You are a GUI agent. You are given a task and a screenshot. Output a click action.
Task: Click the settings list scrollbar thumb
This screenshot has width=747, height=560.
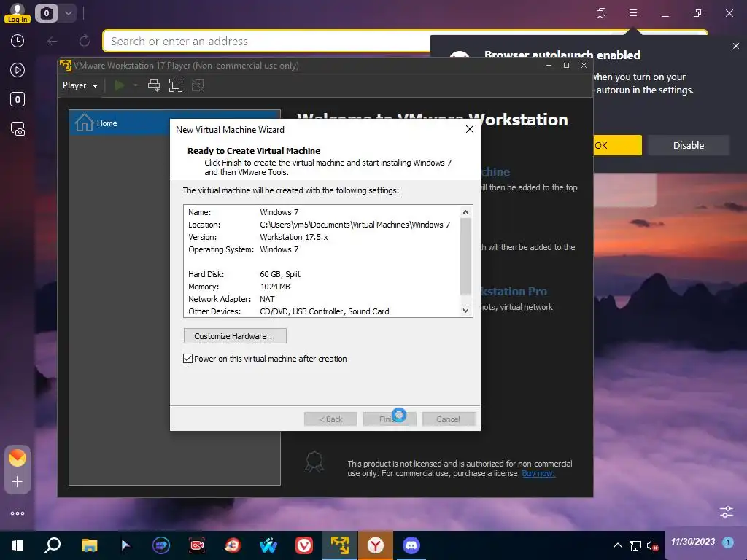pyautogui.click(x=465, y=257)
